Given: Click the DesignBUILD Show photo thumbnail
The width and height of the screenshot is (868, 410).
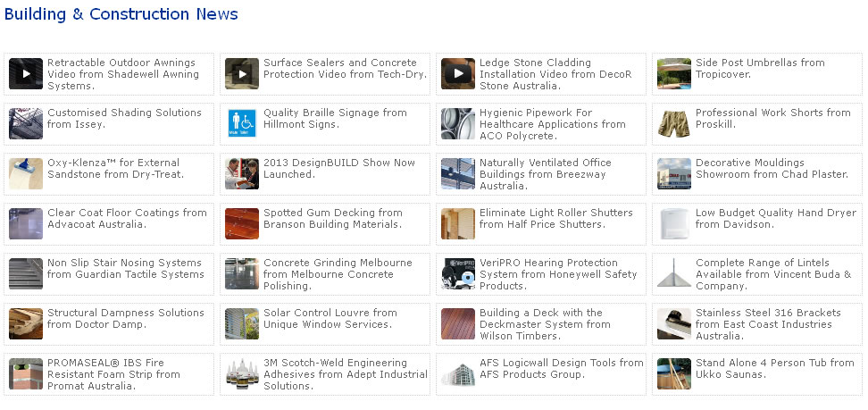Looking at the screenshot, I should [x=242, y=174].
